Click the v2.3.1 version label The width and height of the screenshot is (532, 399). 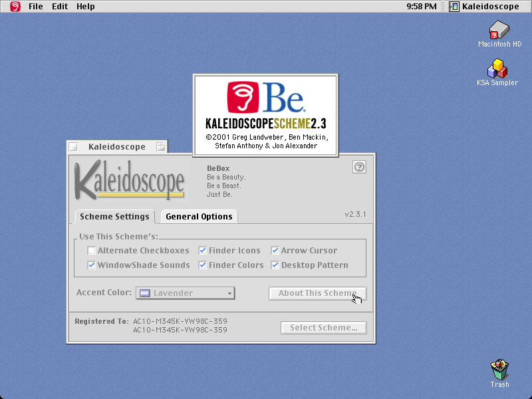click(x=355, y=214)
